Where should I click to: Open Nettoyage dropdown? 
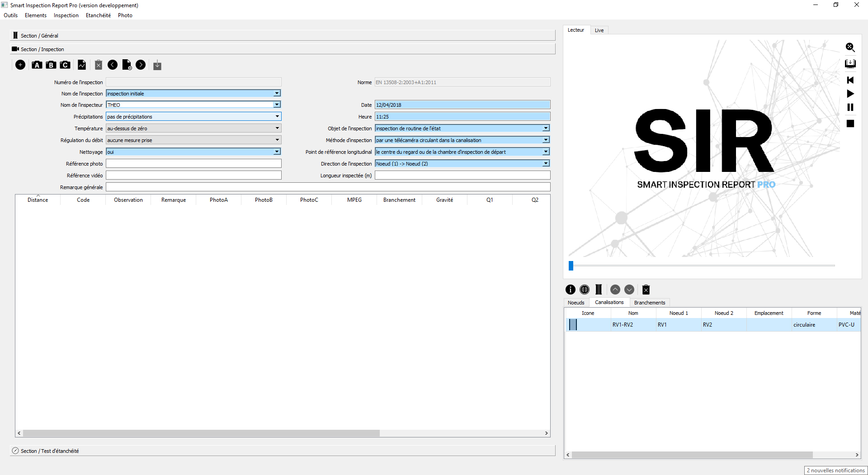[x=277, y=152]
